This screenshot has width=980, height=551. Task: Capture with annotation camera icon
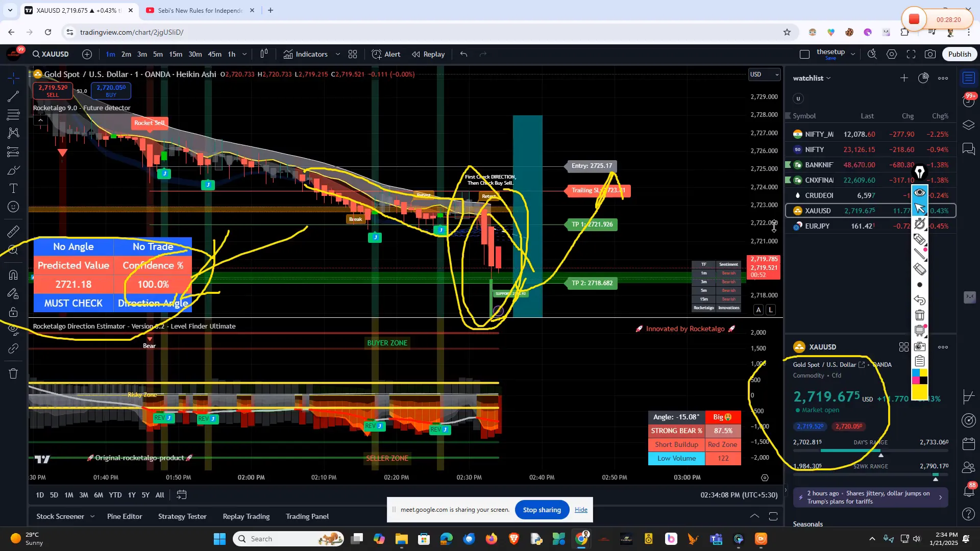tap(920, 346)
